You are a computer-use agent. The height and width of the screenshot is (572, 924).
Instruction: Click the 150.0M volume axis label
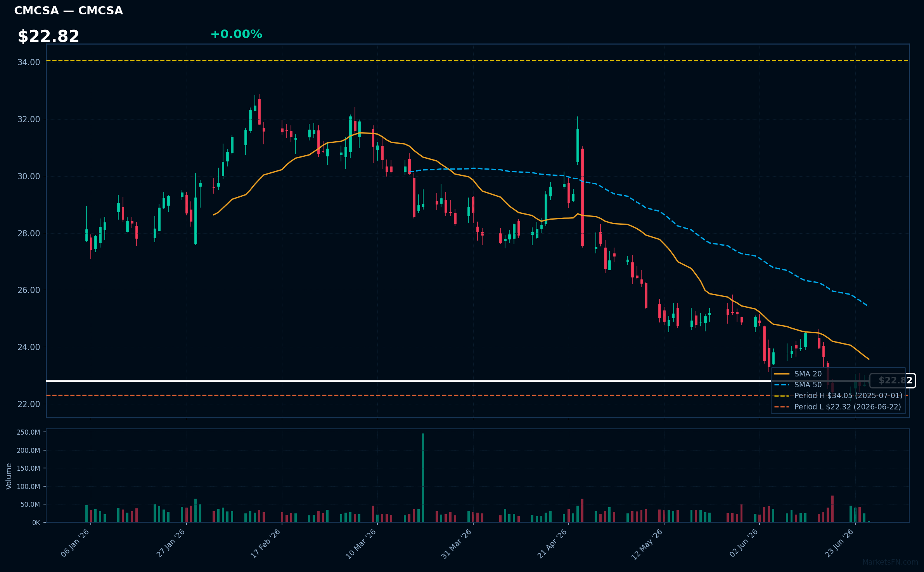click(28, 468)
